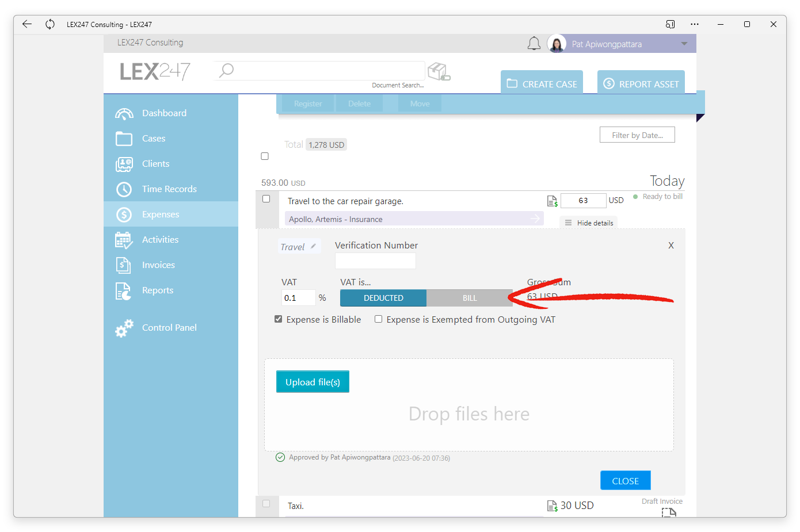Set VAT to DEDUCTED
800x532 pixels.
click(383, 298)
